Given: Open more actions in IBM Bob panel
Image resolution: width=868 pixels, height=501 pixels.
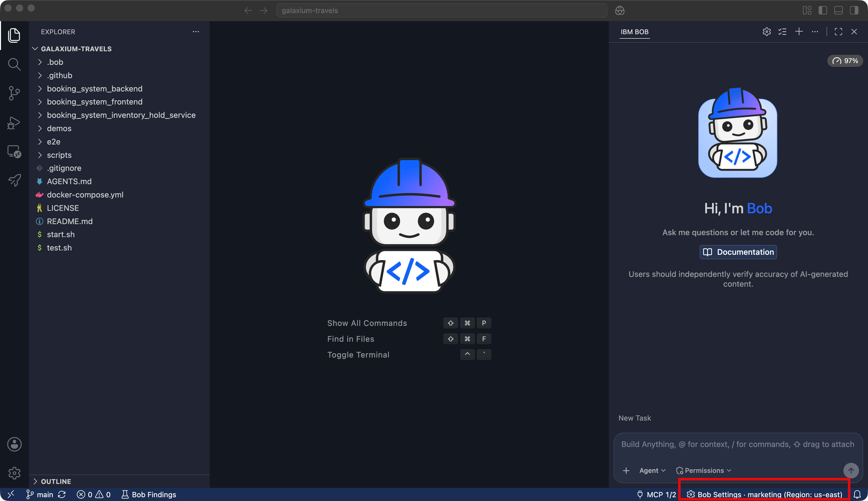Looking at the screenshot, I should [815, 32].
